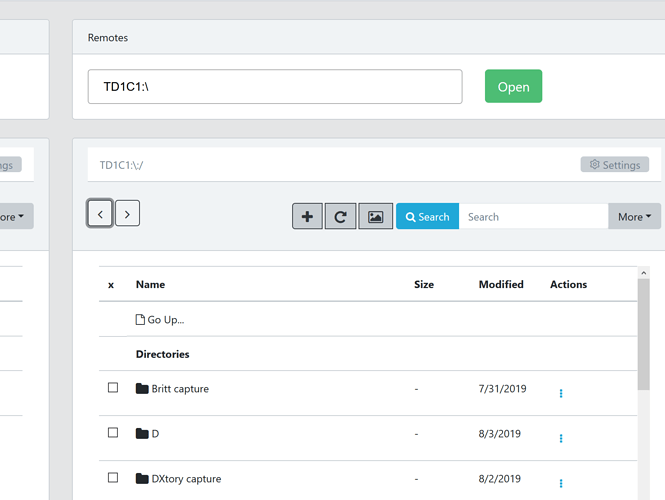This screenshot has height=500, width=665.
Task: Click the x select-all column header
Action: coord(111,285)
